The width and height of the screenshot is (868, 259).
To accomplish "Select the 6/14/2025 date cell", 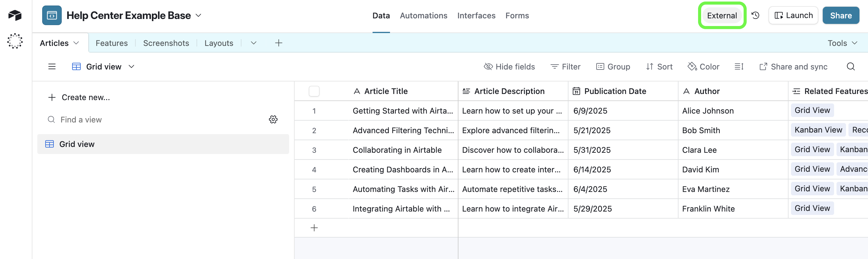I will pyautogui.click(x=623, y=170).
